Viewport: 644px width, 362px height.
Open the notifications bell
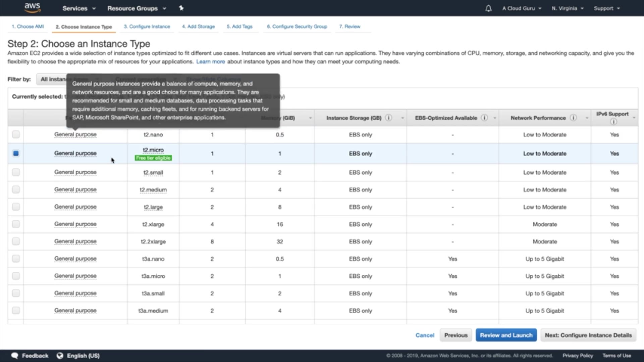click(x=488, y=8)
